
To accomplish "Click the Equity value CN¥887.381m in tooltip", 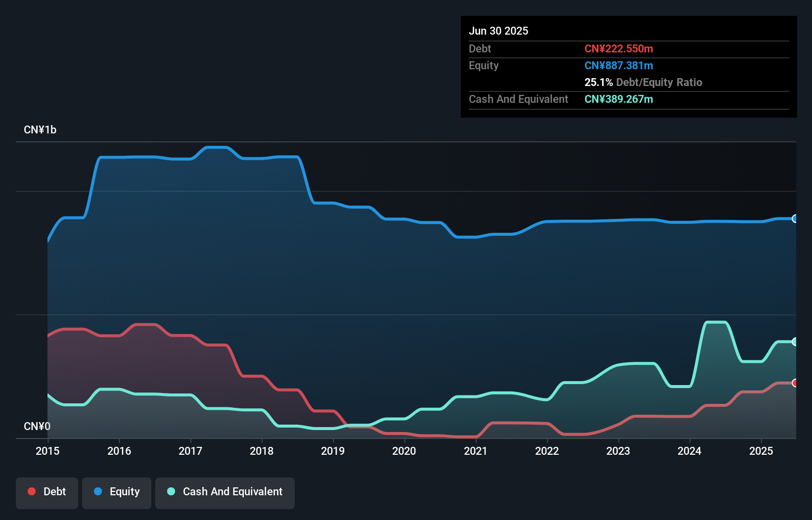I will pyautogui.click(x=619, y=65).
